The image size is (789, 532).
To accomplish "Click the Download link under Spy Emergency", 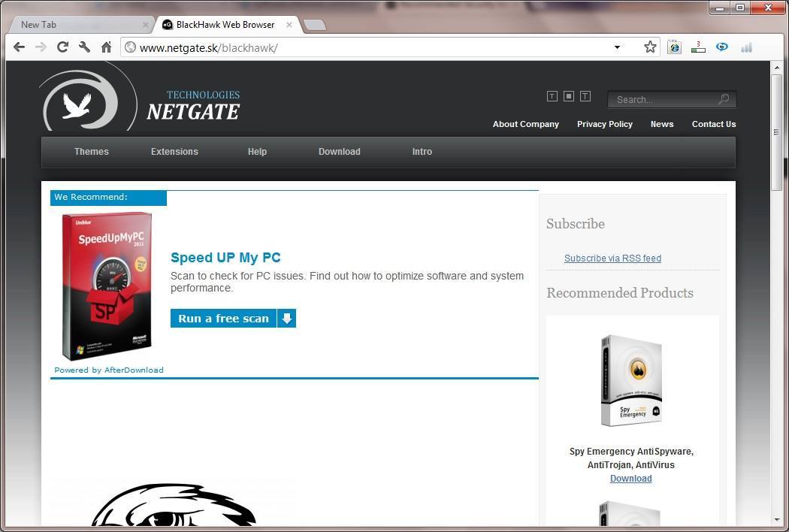I will pyautogui.click(x=631, y=479).
